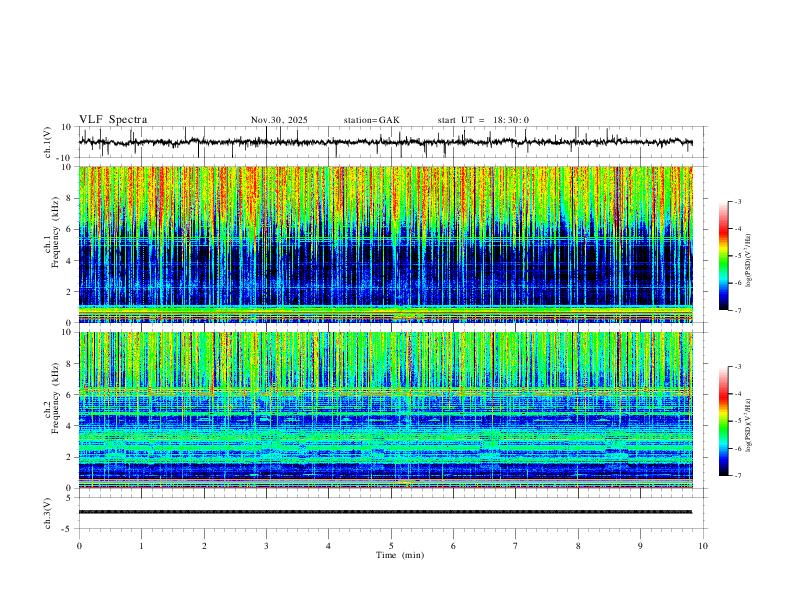Select the date label "Nov.30, 2025"
Viewport: 792px width, 612px height.
coord(279,120)
